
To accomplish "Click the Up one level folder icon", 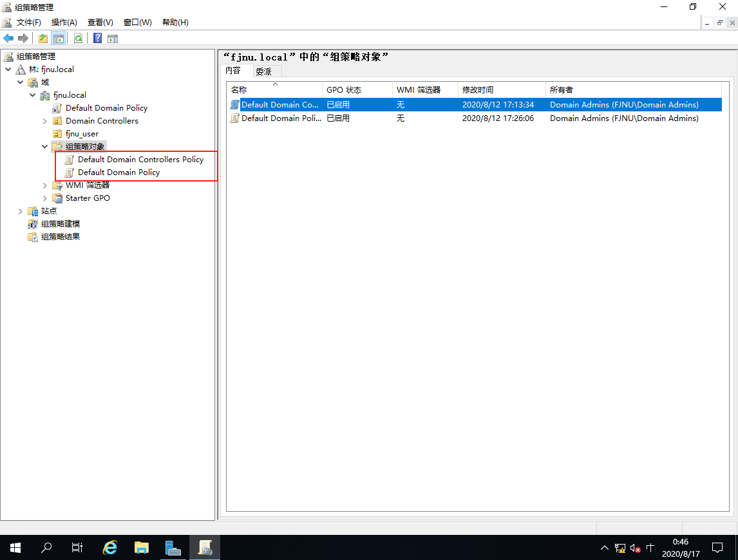I will 43,39.
